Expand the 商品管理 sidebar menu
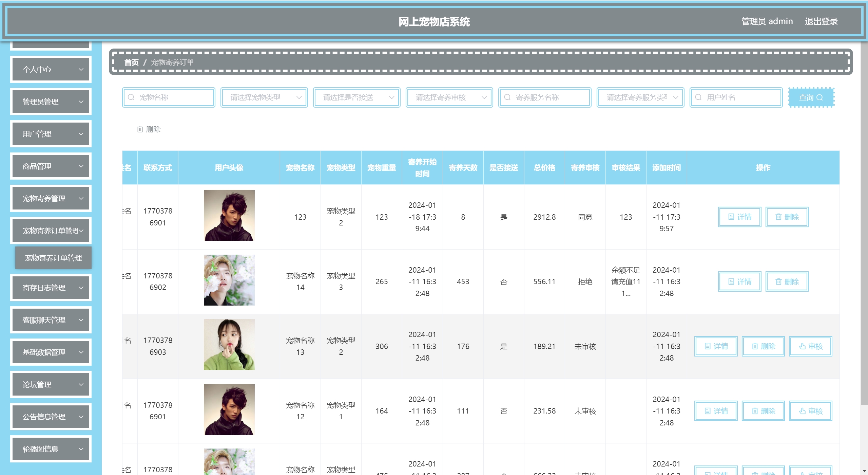 [x=51, y=166]
